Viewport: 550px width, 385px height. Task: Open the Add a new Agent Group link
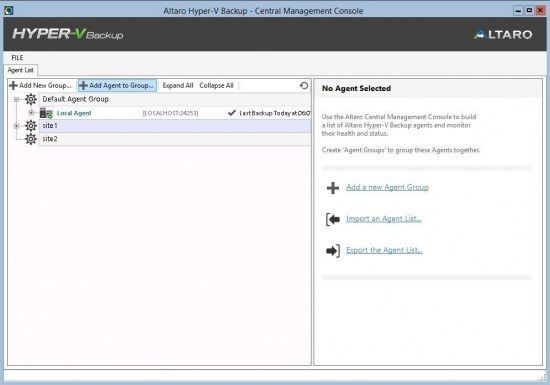pos(387,187)
